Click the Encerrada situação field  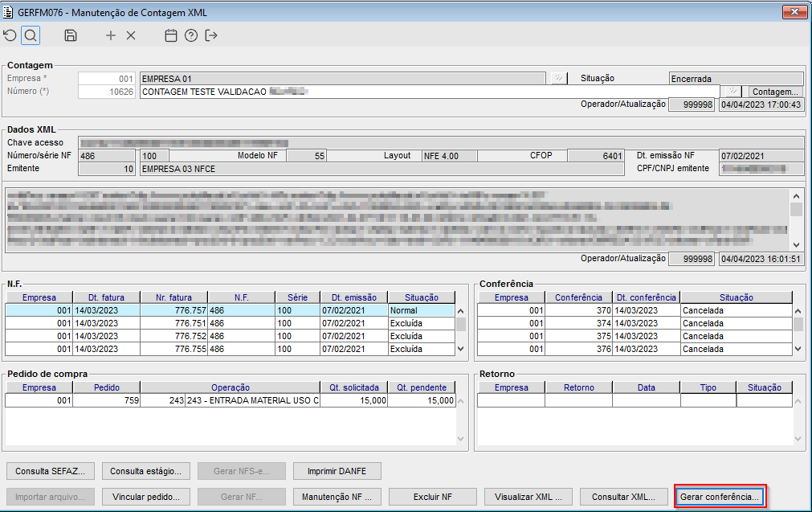tap(736, 79)
